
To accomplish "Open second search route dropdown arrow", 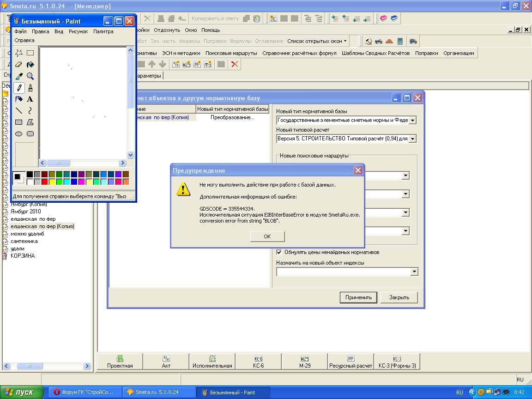I will tap(406, 194).
